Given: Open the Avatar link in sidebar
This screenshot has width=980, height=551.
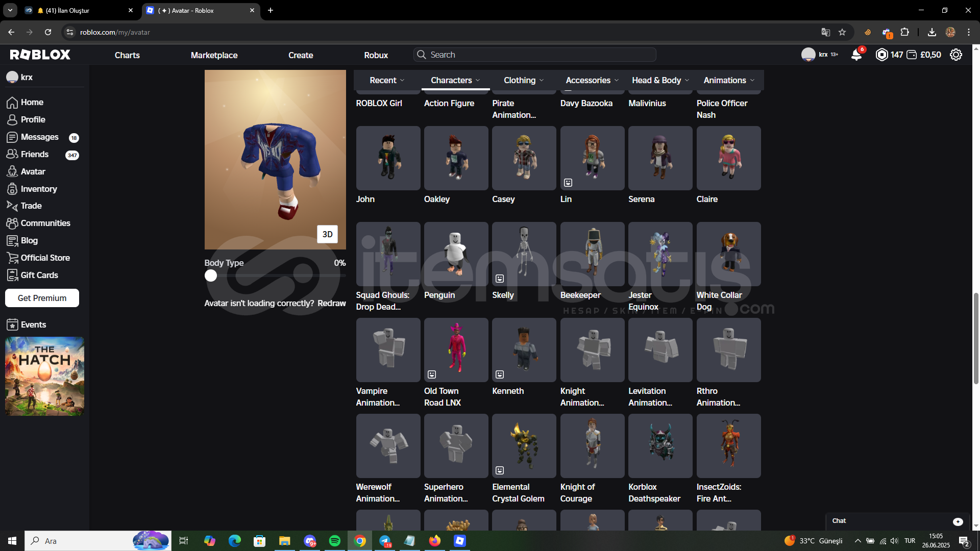Looking at the screenshot, I should tap(26, 172).
